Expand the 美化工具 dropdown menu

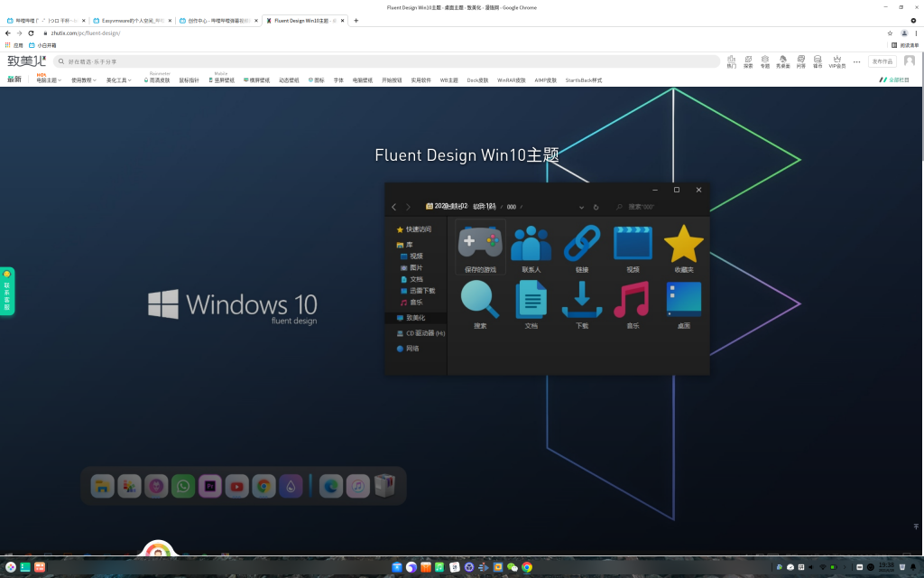click(118, 80)
